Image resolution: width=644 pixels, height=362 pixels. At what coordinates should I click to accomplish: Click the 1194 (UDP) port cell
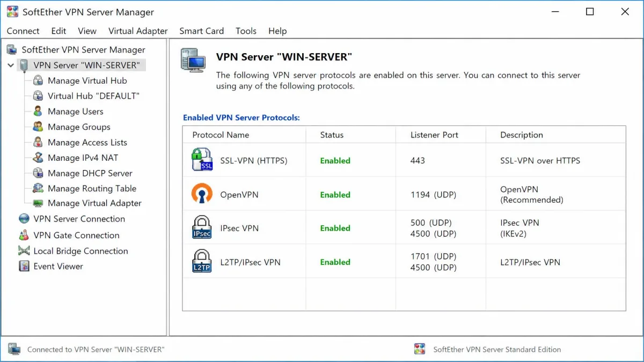(x=433, y=195)
